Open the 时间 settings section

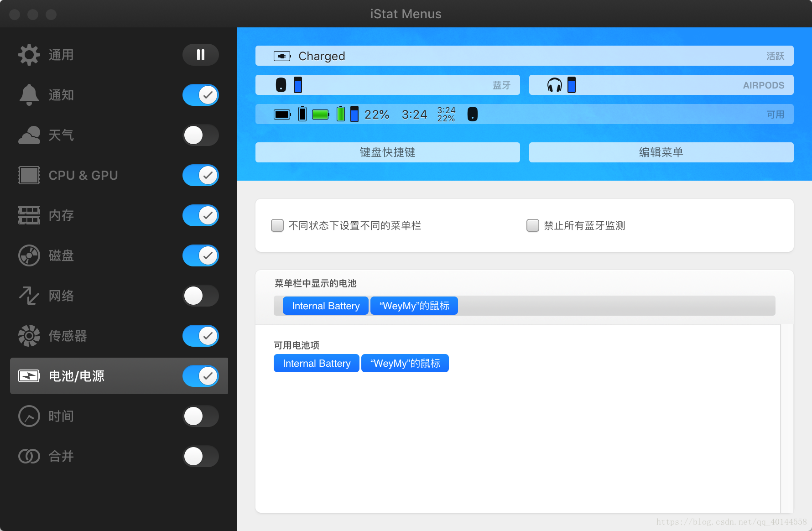(61, 416)
